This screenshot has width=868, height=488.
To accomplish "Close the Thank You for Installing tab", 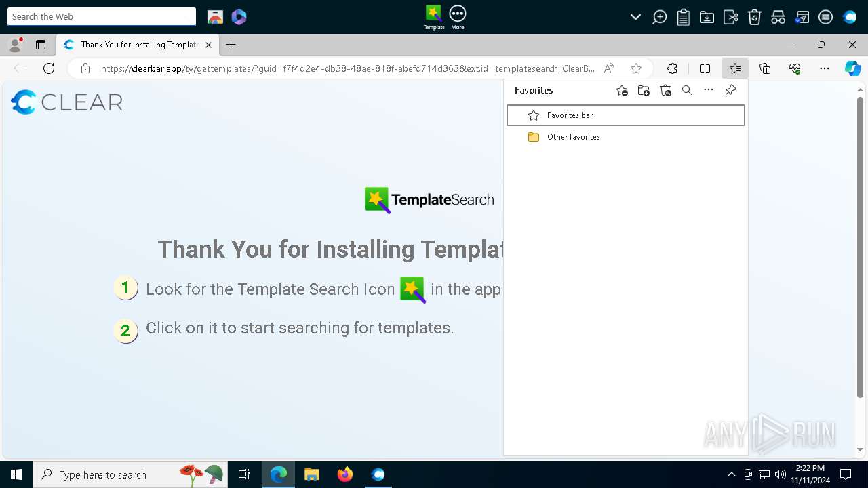I will pyautogui.click(x=208, y=45).
